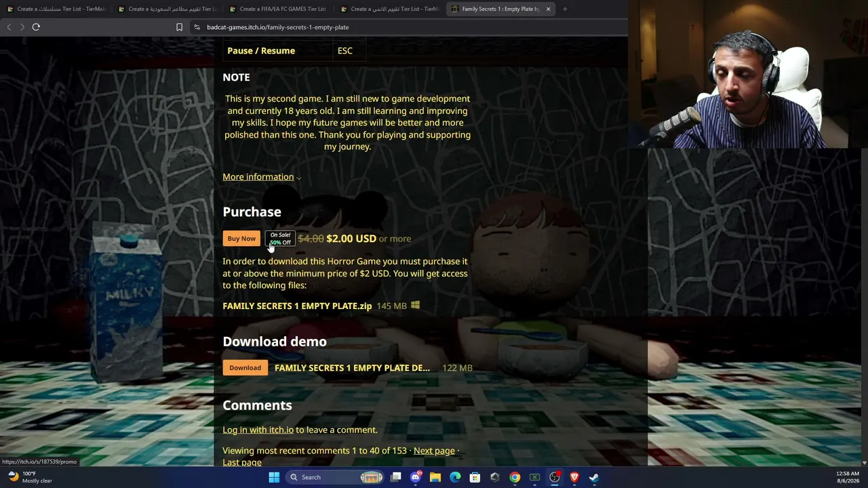Screen dimensions: 868x488
Task: Open File Explorer from the taskbar
Action: click(x=435, y=477)
